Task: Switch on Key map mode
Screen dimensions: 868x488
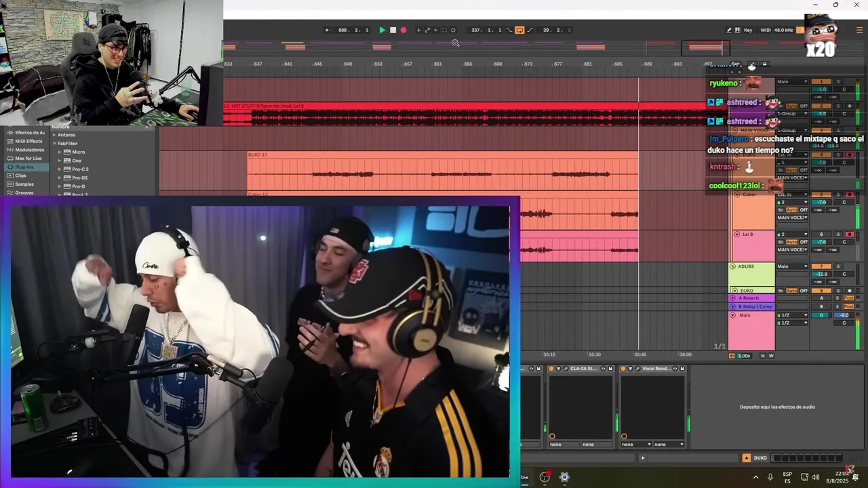Action: click(x=748, y=30)
